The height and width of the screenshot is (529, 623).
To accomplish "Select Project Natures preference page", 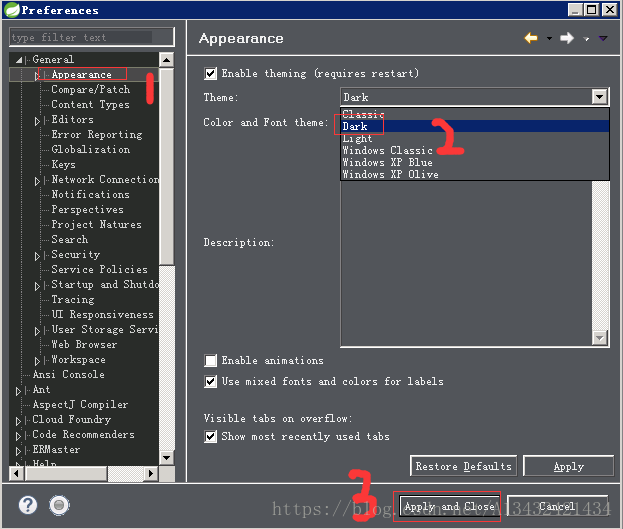I will [x=97, y=225].
